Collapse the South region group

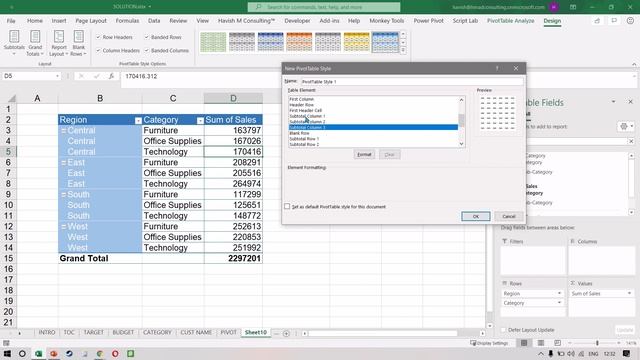click(64, 195)
